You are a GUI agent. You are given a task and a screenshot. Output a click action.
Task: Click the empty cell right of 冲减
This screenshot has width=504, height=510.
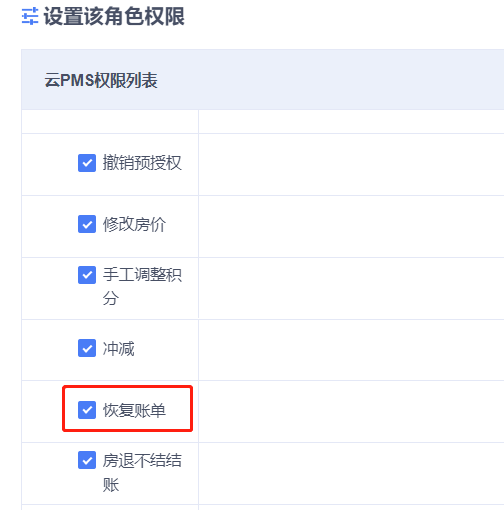pyautogui.click(x=351, y=350)
